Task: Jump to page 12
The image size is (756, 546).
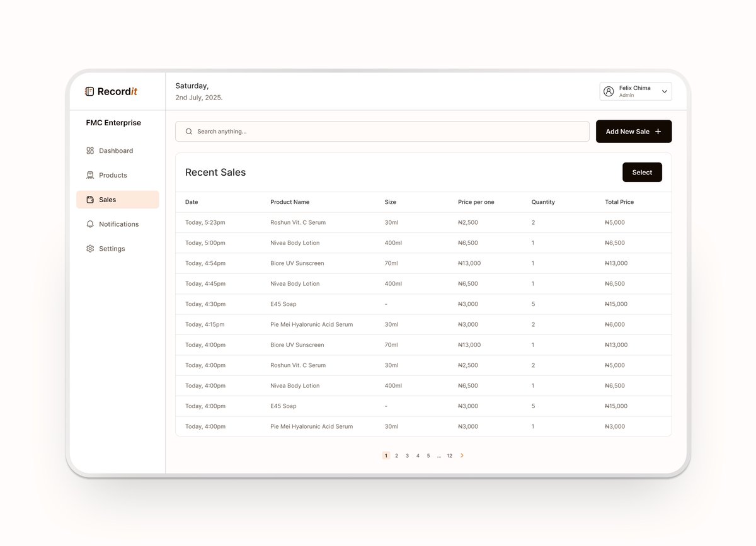Action: point(449,455)
